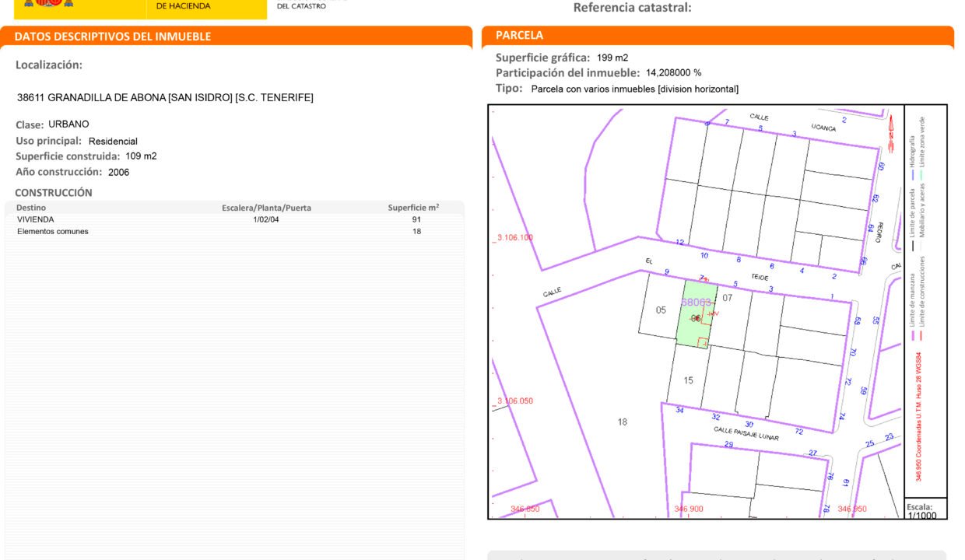Click the coordinate label '3.106.050'
Screen dimensions: 965x560
tap(515, 401)
